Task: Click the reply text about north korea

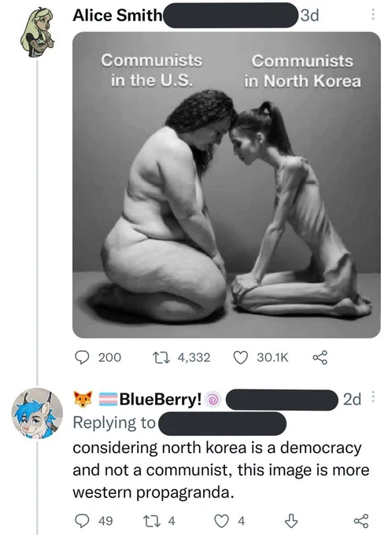Action: [221, 470]
